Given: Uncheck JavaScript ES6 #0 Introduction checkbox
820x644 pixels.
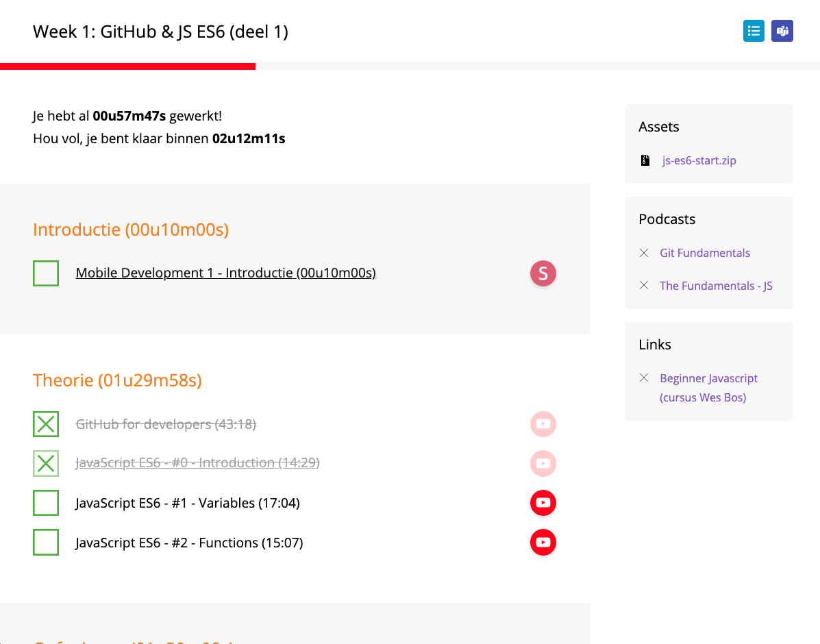Looking at the screenshot, I should 46,464.
